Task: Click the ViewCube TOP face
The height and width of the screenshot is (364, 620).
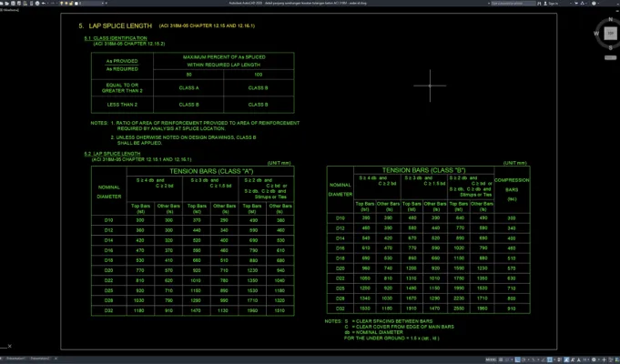Action: click(x=611, y=34)
